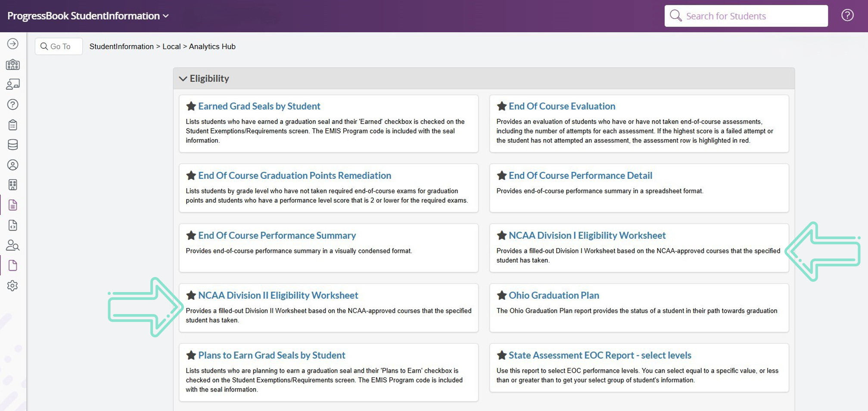
Task: Open NCAA Division I Eligibility Worksheet
Action: pyautogui.click(x=587, y=235)
